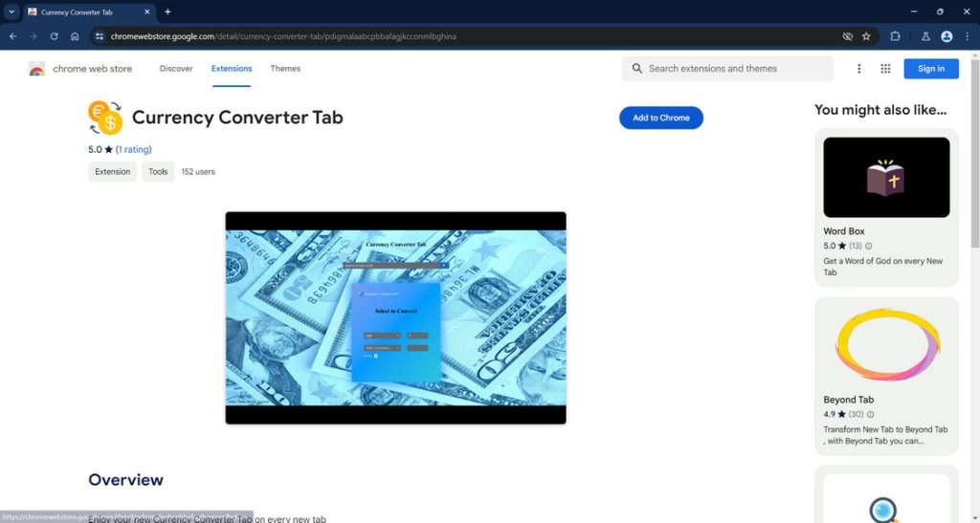This screenshot has width=980, height=523.
Task: Click the search magnifier icon
Action: (636, 69)
